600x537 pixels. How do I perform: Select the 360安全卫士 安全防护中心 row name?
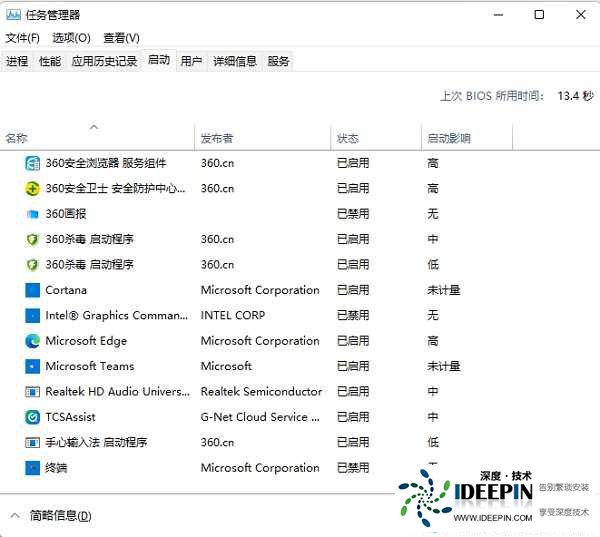[115, 189]
